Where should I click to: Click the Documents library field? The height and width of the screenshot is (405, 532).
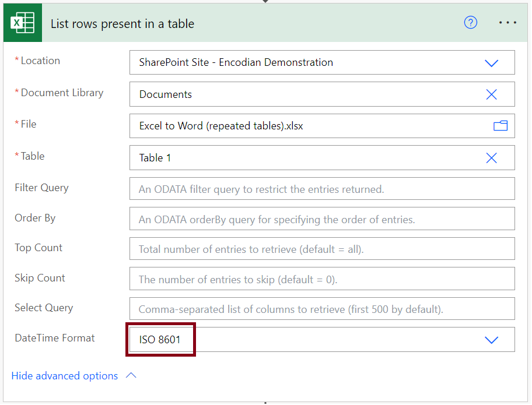pos(323,94)
